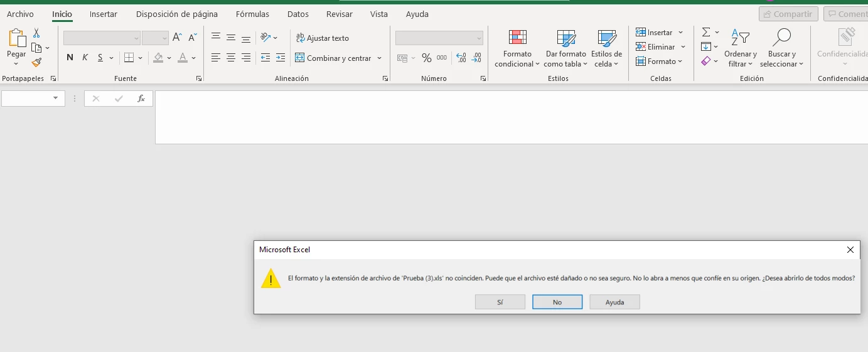Image resolution: width=868 pixels, height=352 pixels.
Task: Switch to Disposición de página tab
Action: point(177,14)
